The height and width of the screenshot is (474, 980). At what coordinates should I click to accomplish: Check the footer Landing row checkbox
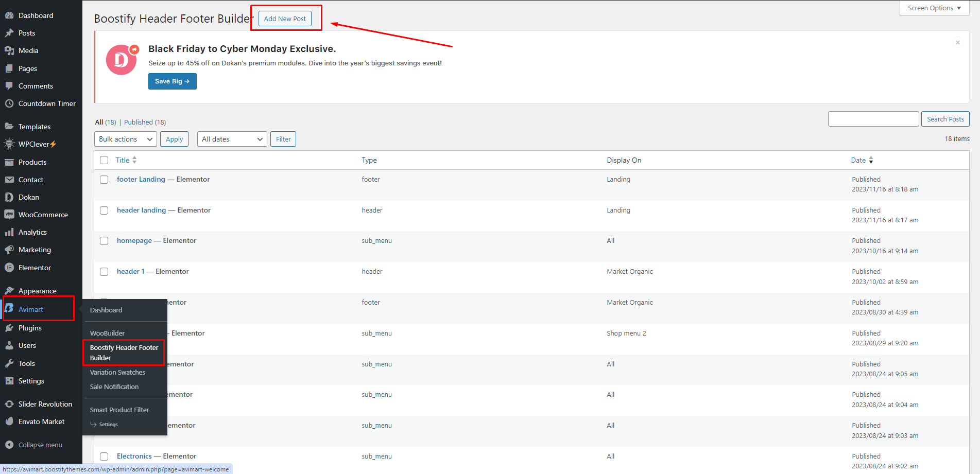104,180
